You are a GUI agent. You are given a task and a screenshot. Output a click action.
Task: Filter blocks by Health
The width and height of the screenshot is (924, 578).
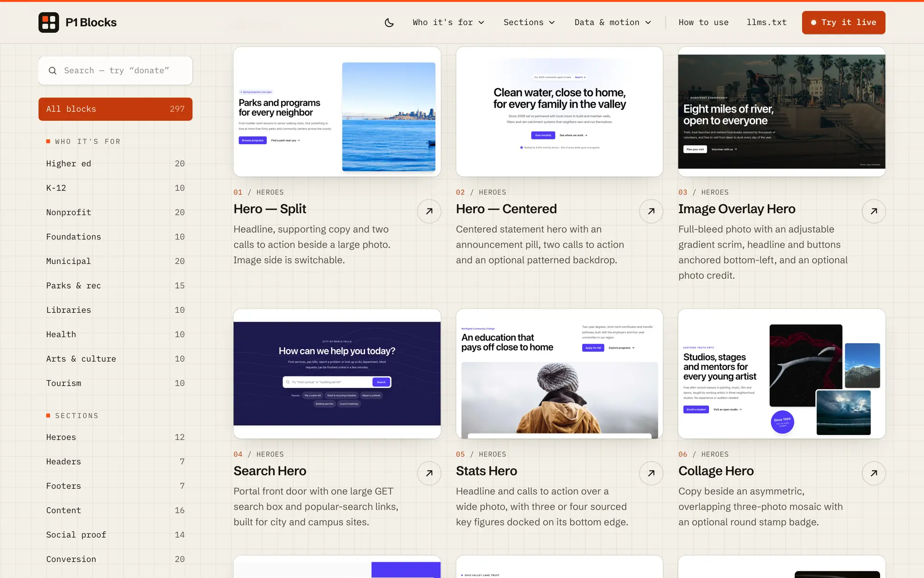click(115, 334)
